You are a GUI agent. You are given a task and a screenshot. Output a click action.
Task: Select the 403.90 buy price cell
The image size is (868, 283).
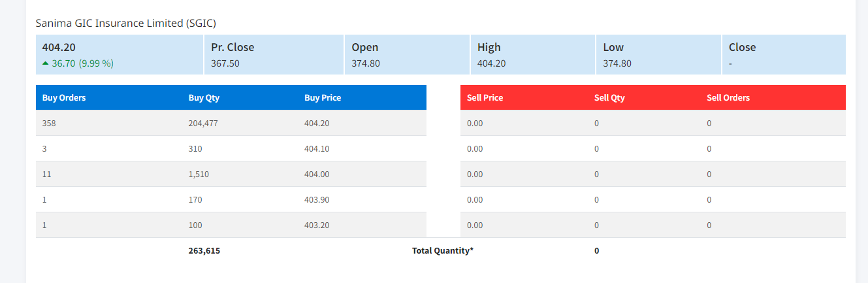[x=317, y=199]
